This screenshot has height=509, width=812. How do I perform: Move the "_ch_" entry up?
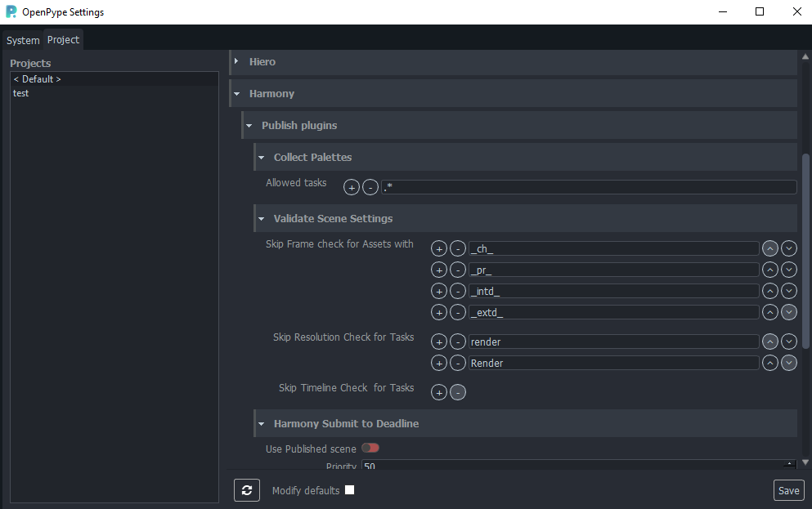tap(769, 248)
